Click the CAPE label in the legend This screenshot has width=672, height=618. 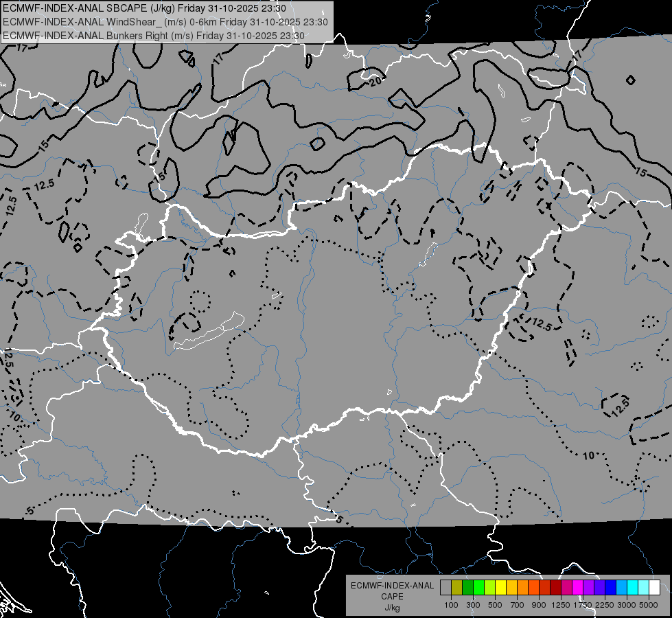[392, 596]
